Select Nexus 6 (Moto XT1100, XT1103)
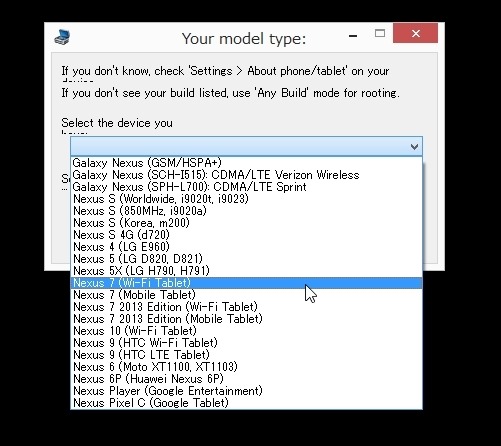The height and width of the screenshot is (446, 501). point(246,367)
